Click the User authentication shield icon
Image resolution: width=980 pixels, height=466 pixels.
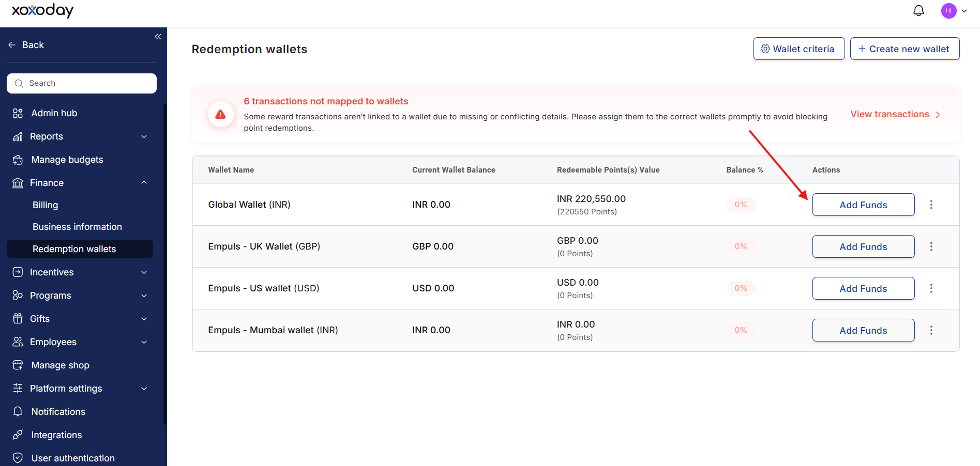click(x=18, y=458)
